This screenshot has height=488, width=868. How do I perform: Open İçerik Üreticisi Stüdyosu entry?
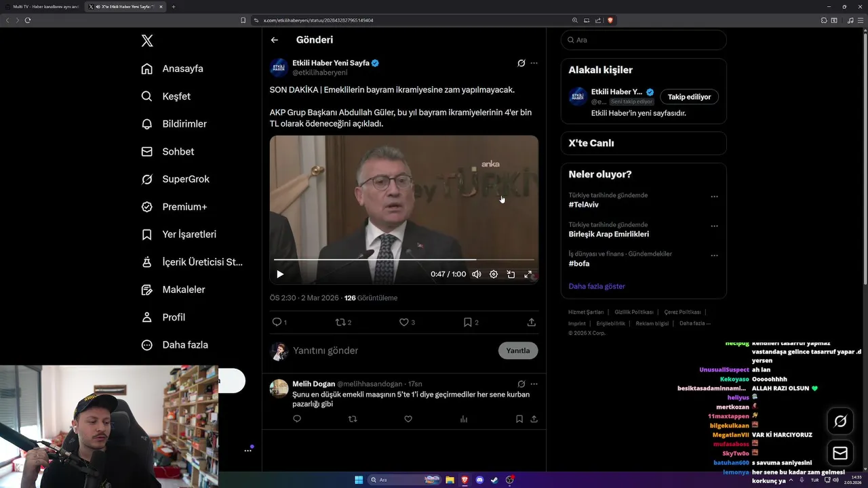[x=192, y=262]
